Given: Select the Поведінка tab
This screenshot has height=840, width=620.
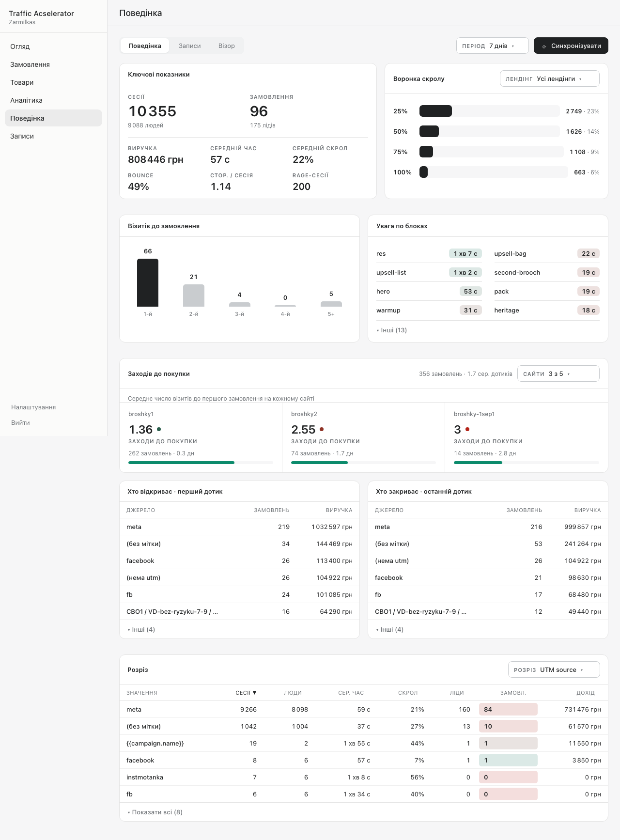Looking at the screenshot, I should coord(145,46).
